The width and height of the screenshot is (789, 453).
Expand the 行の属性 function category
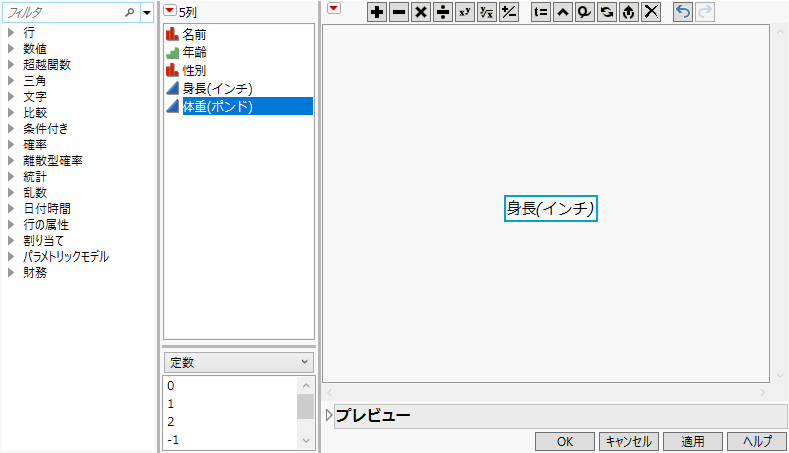point(11,224)
